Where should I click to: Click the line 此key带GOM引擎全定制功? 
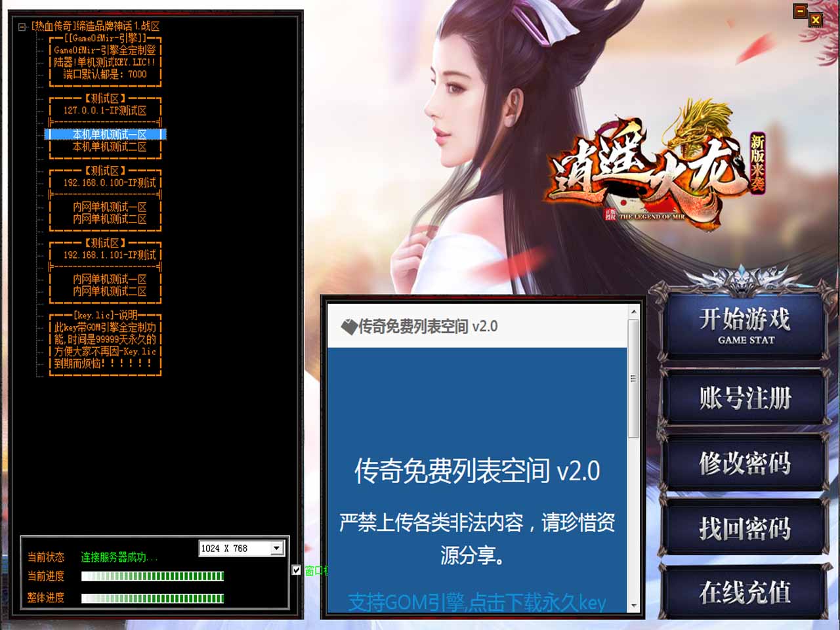tap(105, 327)
